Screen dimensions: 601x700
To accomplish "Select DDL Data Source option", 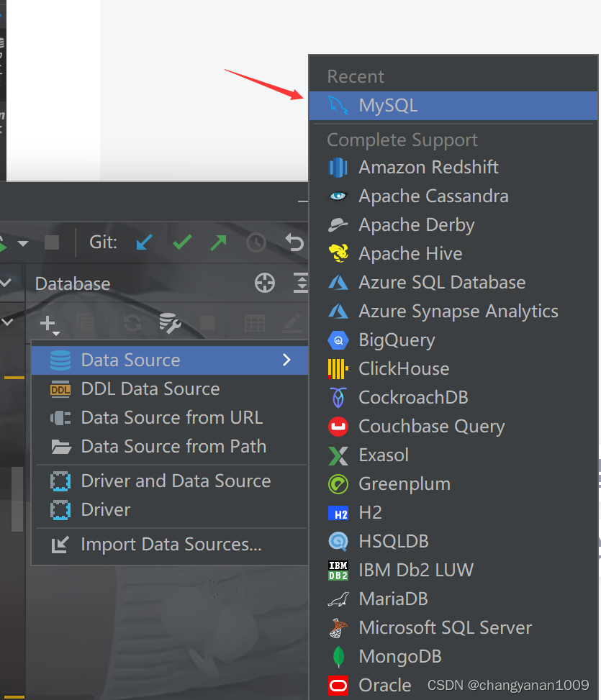I will coord(170,389).
